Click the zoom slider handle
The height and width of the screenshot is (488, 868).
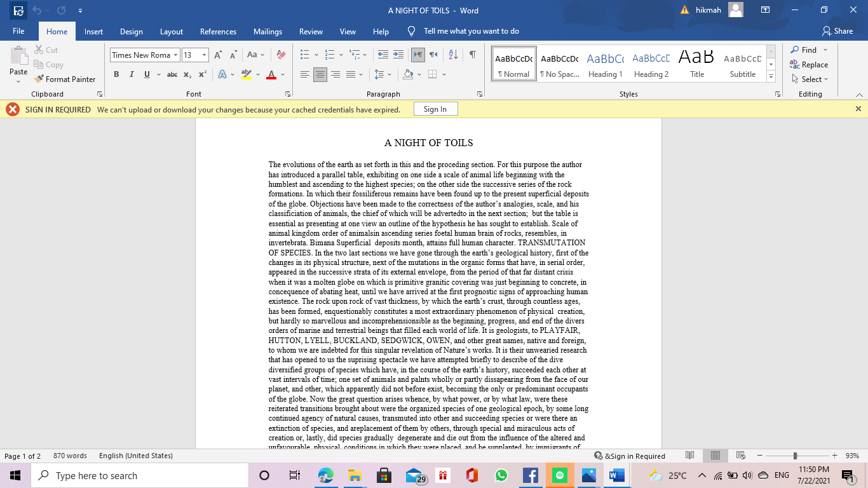coord(795,456)
